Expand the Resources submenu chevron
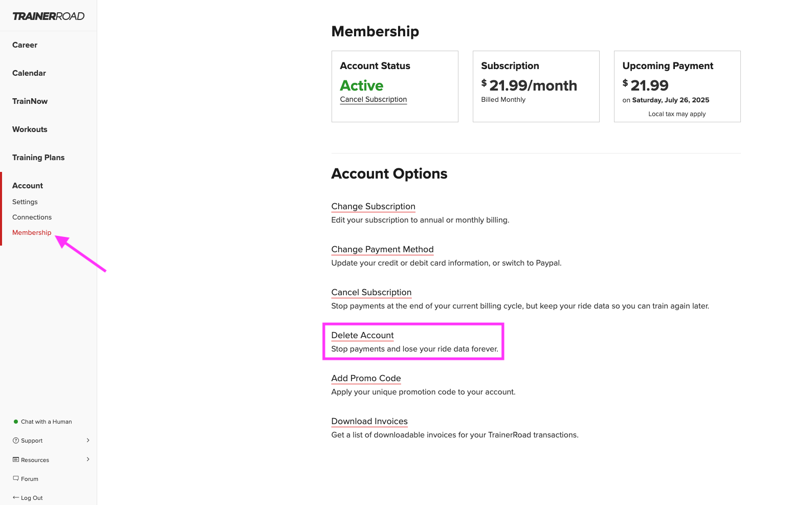Image resolution: width=812 pixels, height=505 pixels. pyautogui.click(x=88, y=459)
